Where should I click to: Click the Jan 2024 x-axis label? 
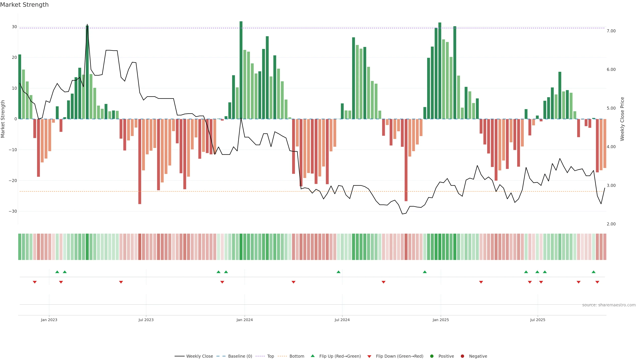tap(245, 320)
